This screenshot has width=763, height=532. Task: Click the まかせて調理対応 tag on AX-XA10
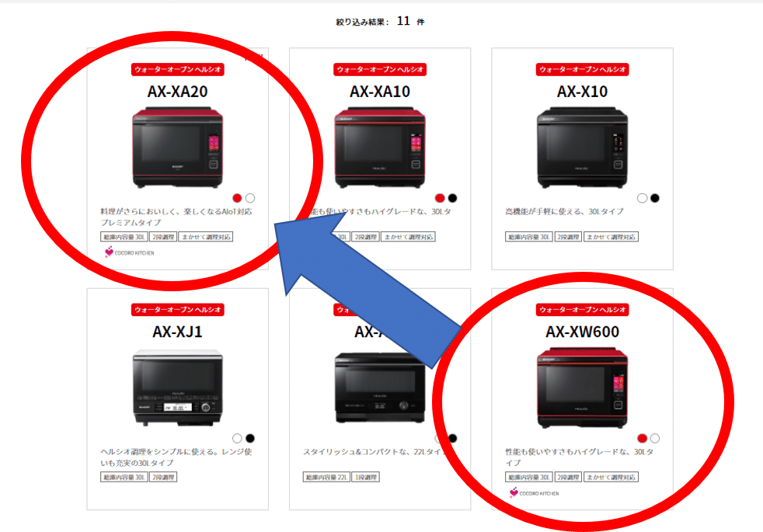408,237
